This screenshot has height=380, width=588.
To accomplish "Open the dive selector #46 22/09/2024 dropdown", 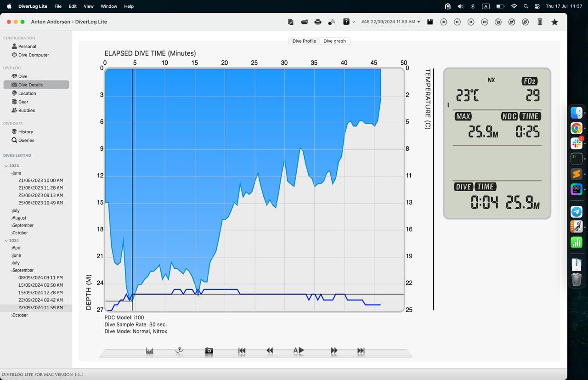I will (x=390, y=22).
